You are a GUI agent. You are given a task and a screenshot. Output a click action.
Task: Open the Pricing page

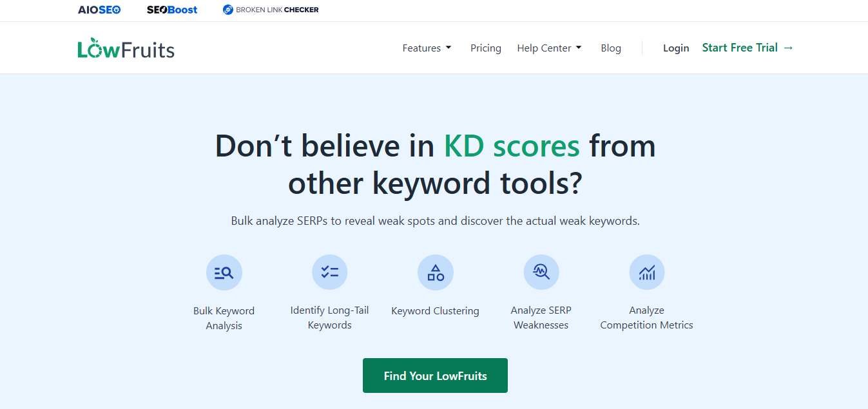coord(486,48)
